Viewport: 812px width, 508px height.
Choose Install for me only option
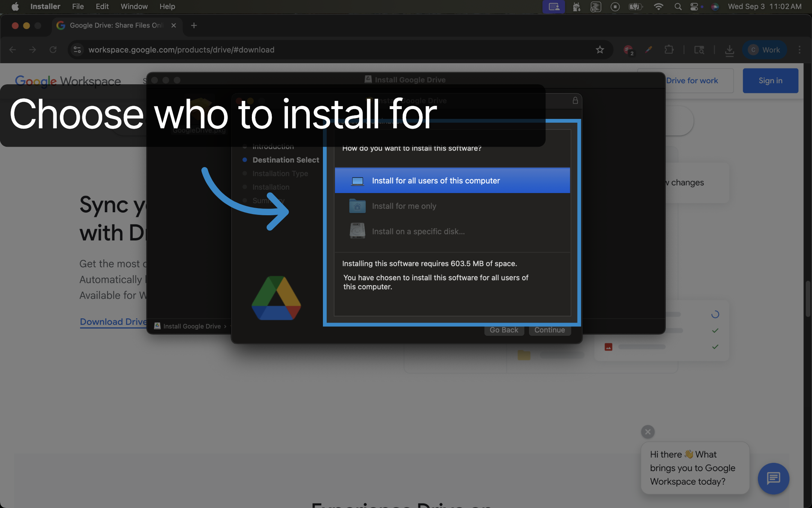[452, 206]
